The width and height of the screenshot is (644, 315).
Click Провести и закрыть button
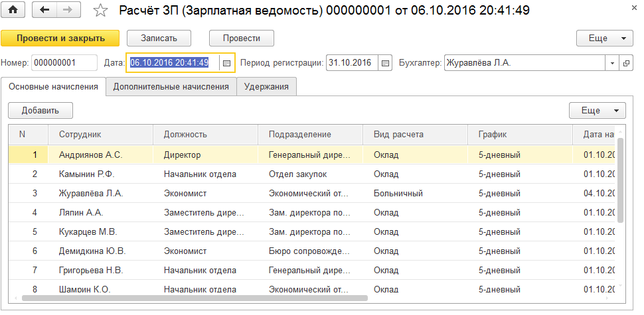point(60,38)
